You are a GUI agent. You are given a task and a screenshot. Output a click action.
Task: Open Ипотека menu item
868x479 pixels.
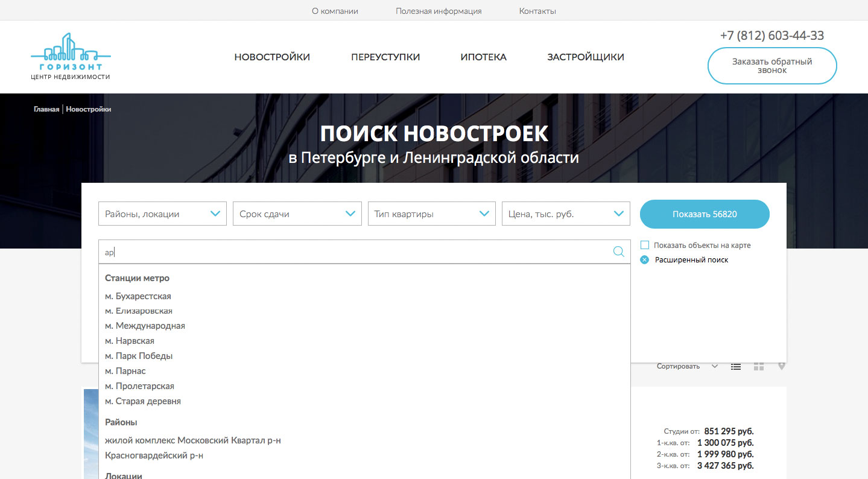(484, 57)
